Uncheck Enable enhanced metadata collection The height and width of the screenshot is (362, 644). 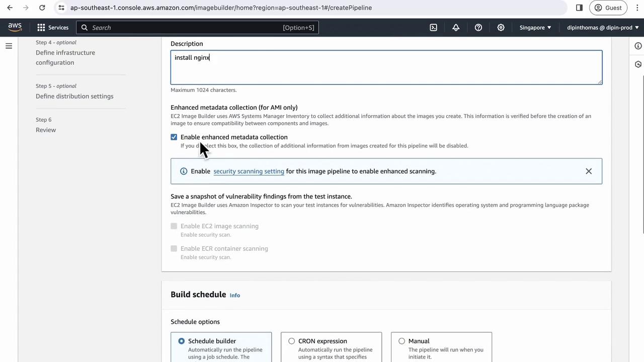tap(174, 137)
